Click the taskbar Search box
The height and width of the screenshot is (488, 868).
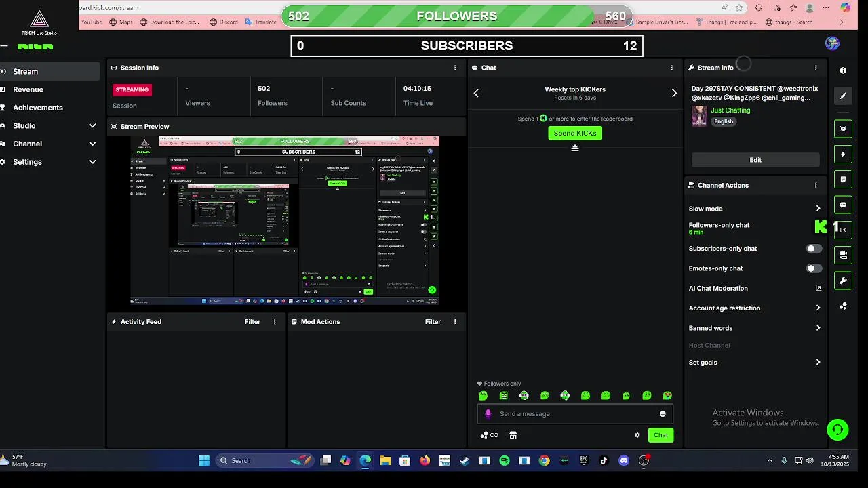264,461
